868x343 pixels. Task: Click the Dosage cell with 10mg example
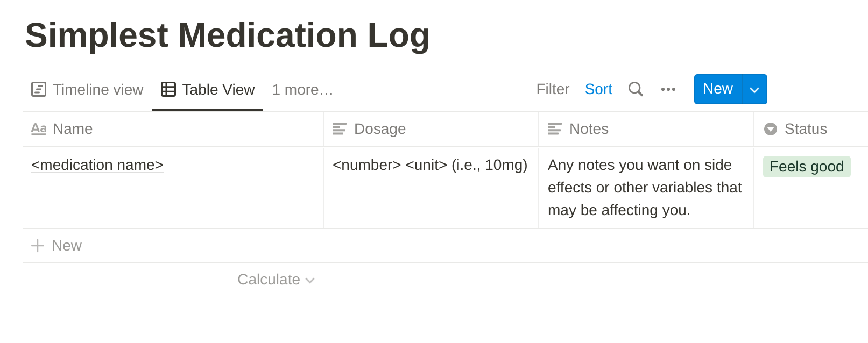point(431,188)
